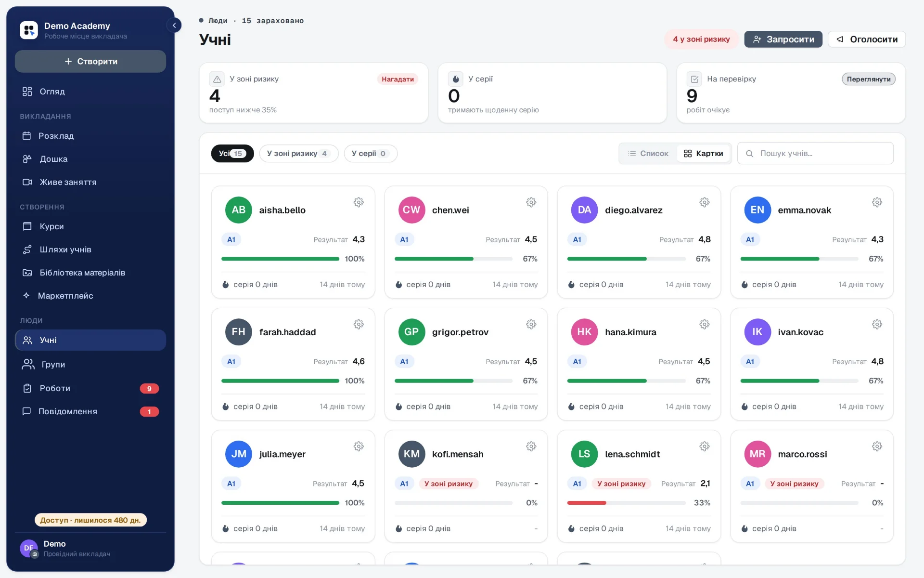The width and height of the screenshot is (924, 578).
Task: Click the 4 у зоні ризику header badge
Action: [x=701, y=39]
